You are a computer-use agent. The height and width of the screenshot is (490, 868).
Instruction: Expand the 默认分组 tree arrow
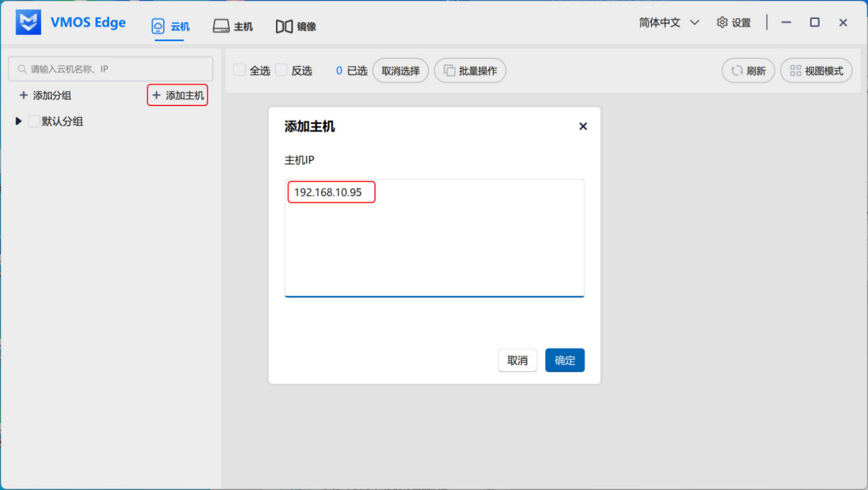click(x=18, y=121)
